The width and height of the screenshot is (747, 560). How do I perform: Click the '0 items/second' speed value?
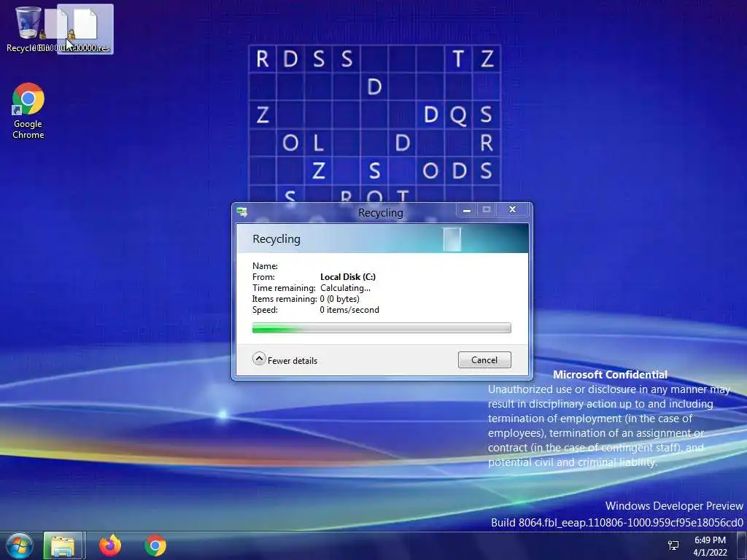349,309
